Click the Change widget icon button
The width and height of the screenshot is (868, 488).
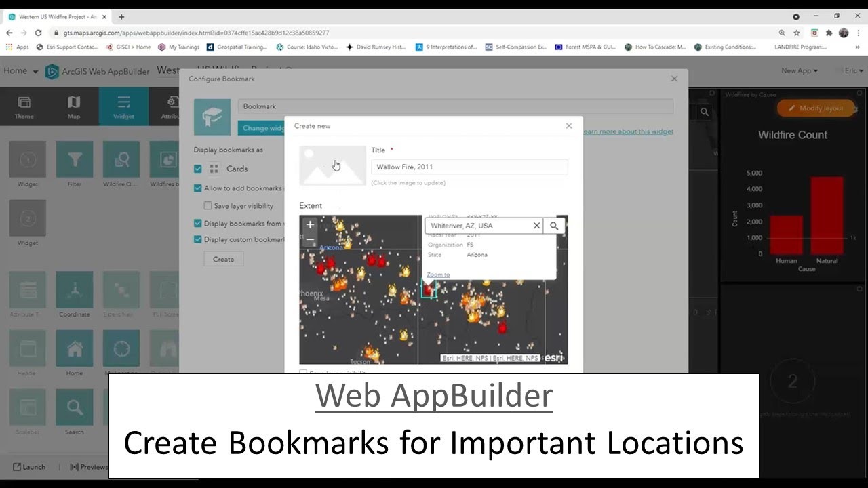coord(262,128)
